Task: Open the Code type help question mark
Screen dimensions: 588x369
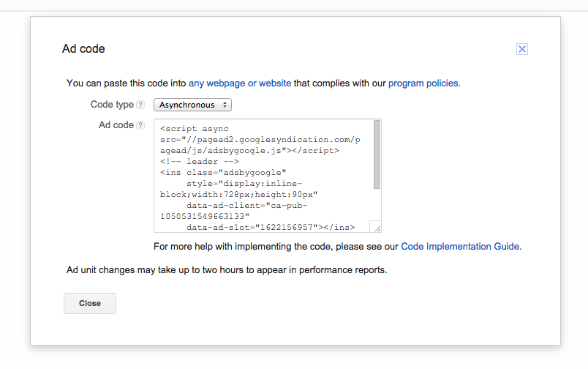Action: tap(140, 105)
